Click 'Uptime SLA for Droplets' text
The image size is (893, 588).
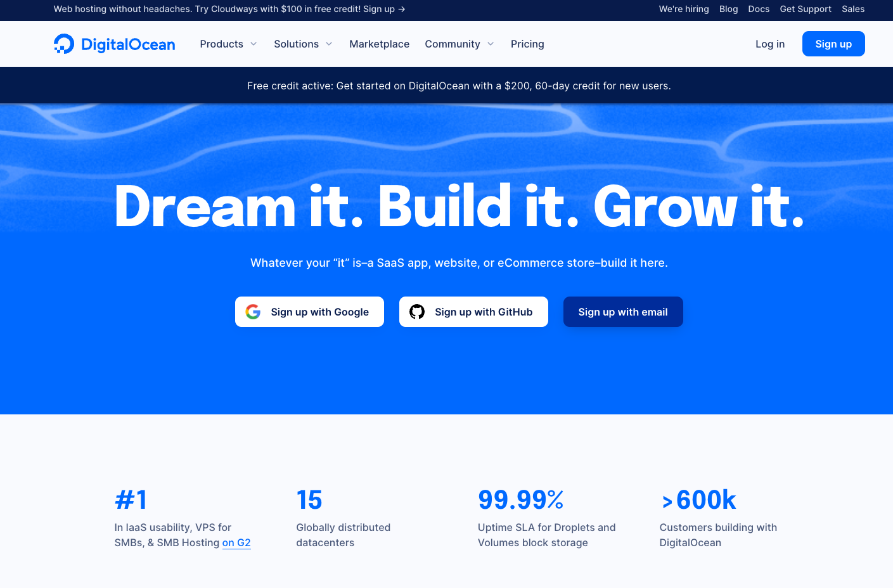pos(546,535)
